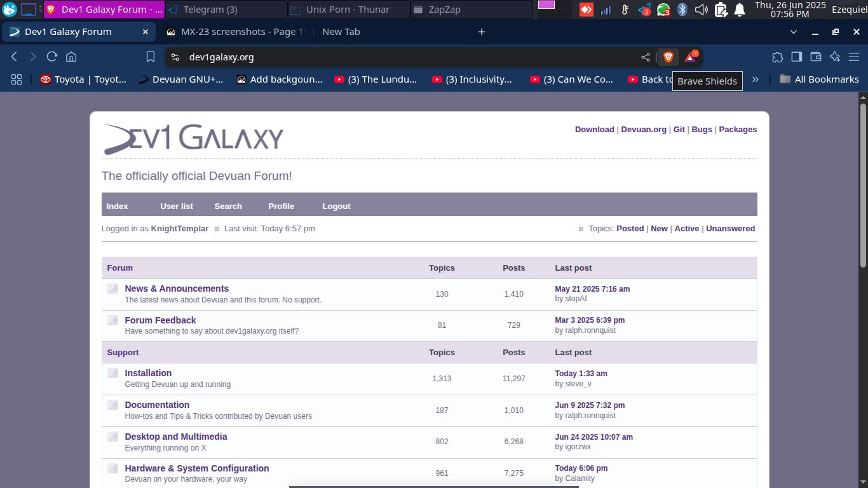Image resolution: width=868 pixels, height=488 pixels.
Task: Open the browser hamburger main menu
Action: click(854, 57)
